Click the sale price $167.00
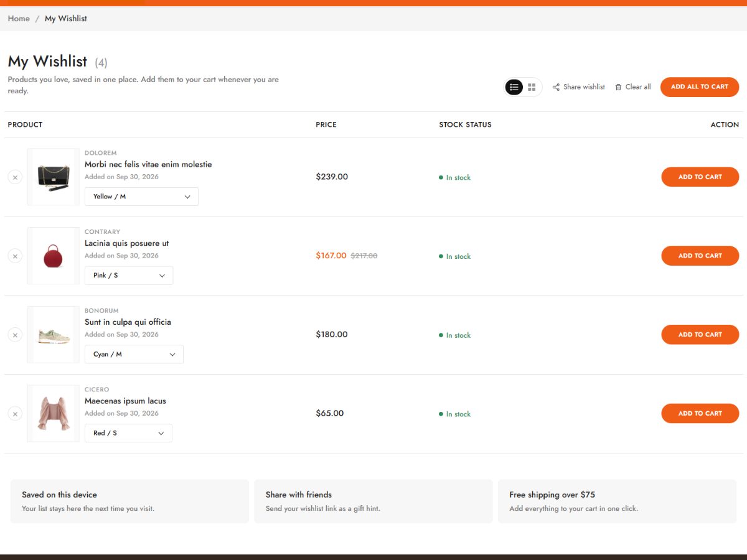747x560 pixels. pos(331,256)
